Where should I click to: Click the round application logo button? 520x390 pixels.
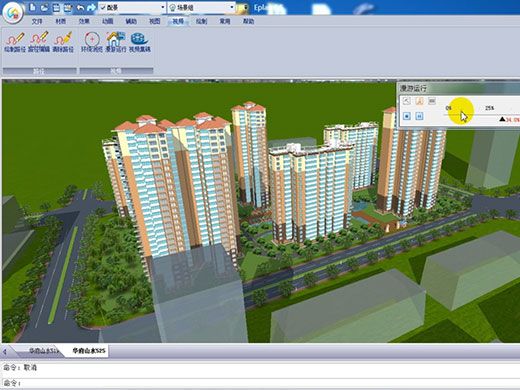pyautogui.click(x=13, y=13)
